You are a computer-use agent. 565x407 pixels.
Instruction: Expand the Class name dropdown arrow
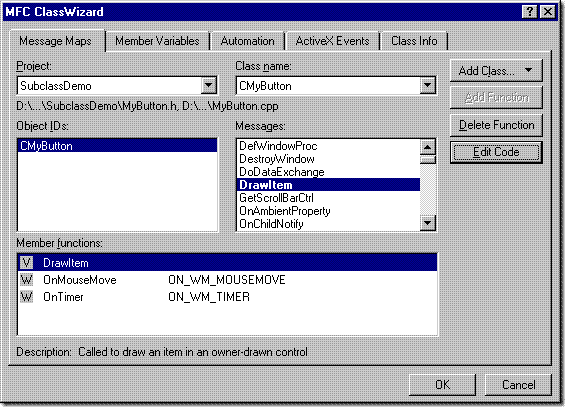point(427,86)
